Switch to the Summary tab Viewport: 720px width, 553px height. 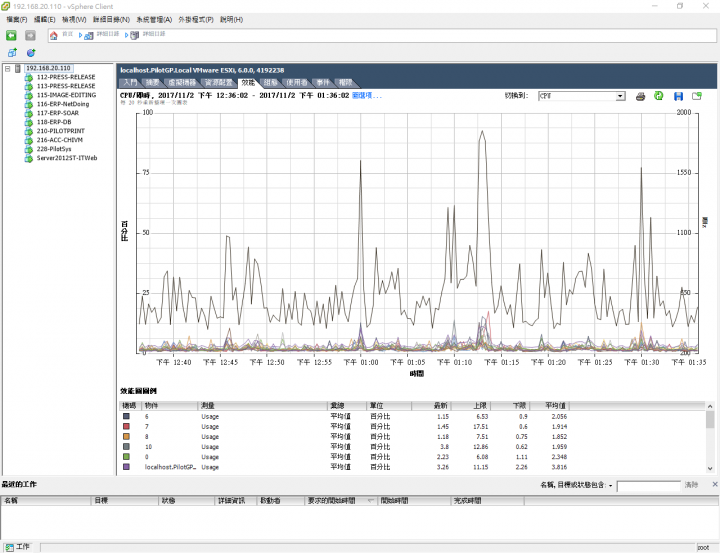[152, 83]
